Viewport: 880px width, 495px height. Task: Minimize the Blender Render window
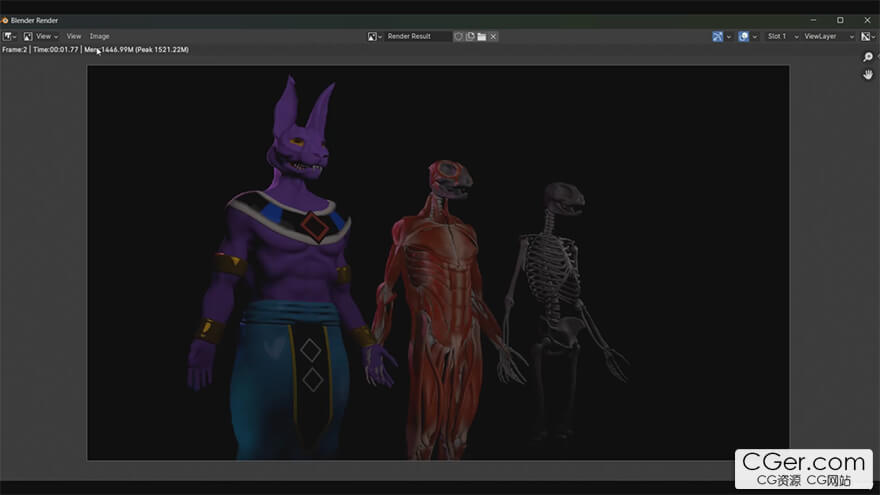[813, 20]
